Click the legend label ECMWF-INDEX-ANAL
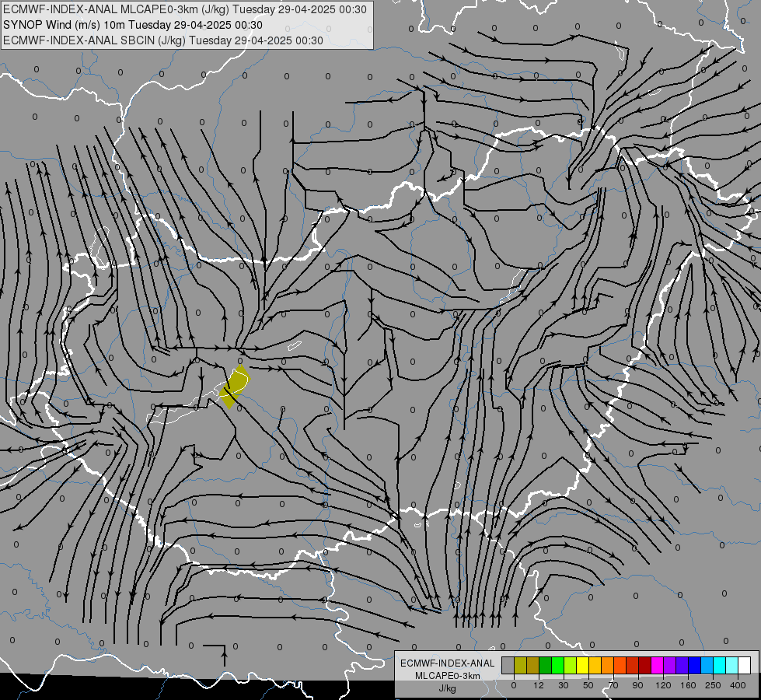This screenshot has width=761, height=700. click(448, 663)
